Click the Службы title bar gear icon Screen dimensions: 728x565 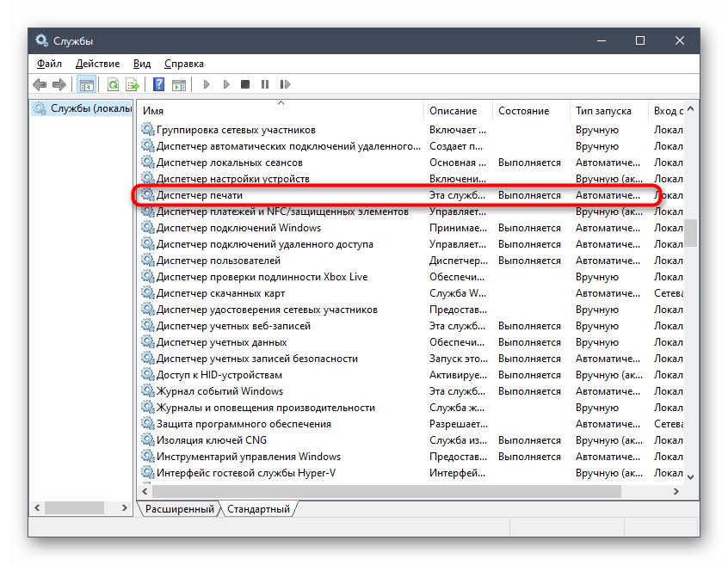(42, 40)
